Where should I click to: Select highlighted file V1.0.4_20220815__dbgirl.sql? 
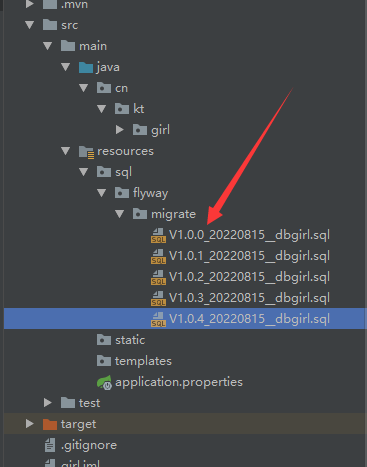coord(249,319)
